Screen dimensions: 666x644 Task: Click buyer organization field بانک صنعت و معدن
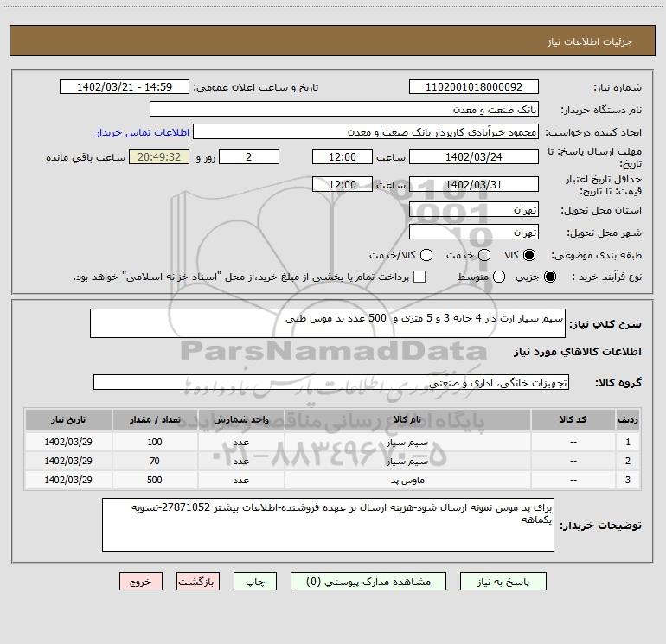click(x=344, y=110)
